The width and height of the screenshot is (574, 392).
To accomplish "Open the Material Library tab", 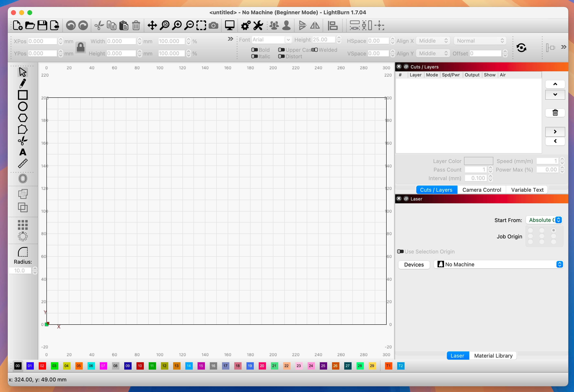I will (493, 356).
